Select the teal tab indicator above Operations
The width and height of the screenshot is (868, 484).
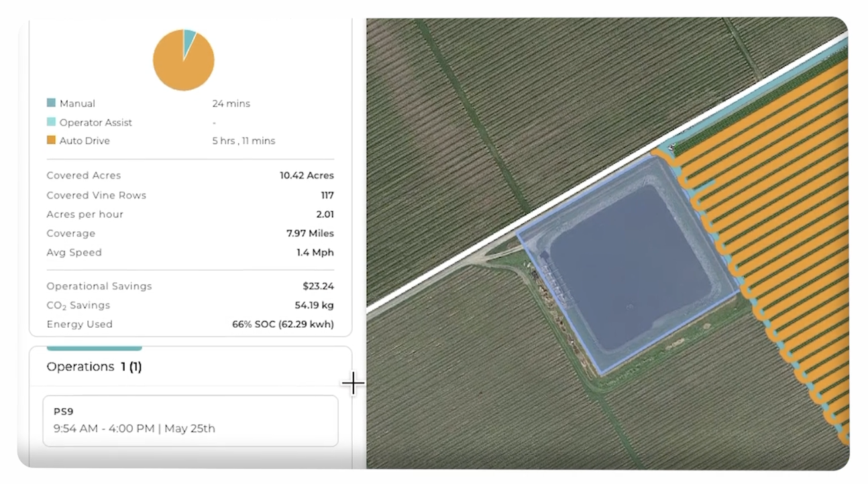click(94, 349)
